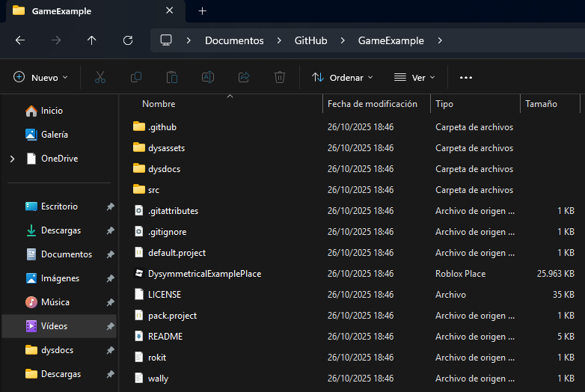Close the GameExample tab
585x392 pixels.
click(169, 10)
